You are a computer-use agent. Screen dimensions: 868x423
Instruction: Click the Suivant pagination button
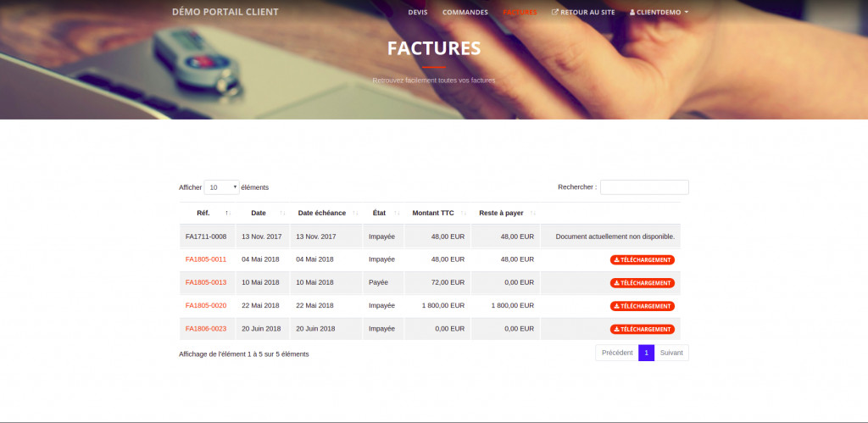tap(671, 353)
